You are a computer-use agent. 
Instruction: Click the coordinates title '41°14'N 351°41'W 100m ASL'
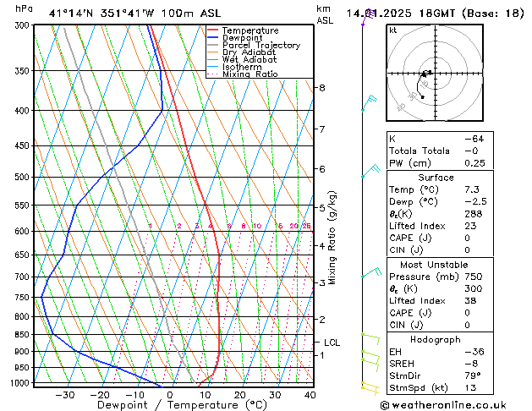tap(134, 14)
